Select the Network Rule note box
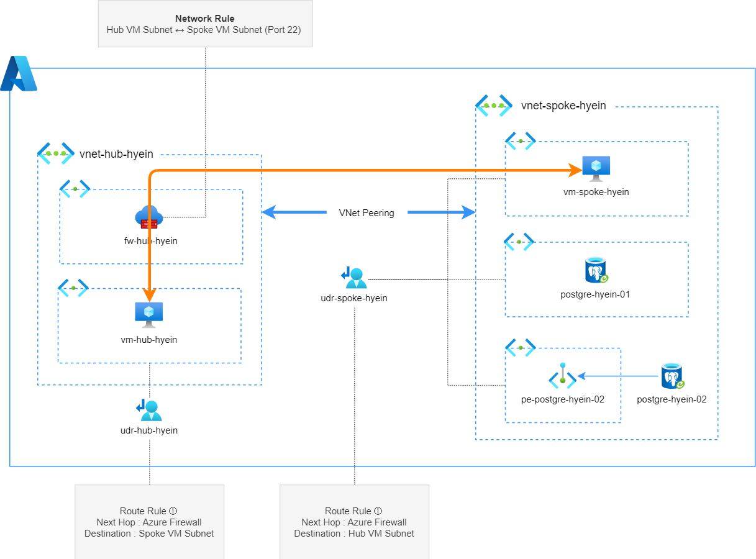 205,24
